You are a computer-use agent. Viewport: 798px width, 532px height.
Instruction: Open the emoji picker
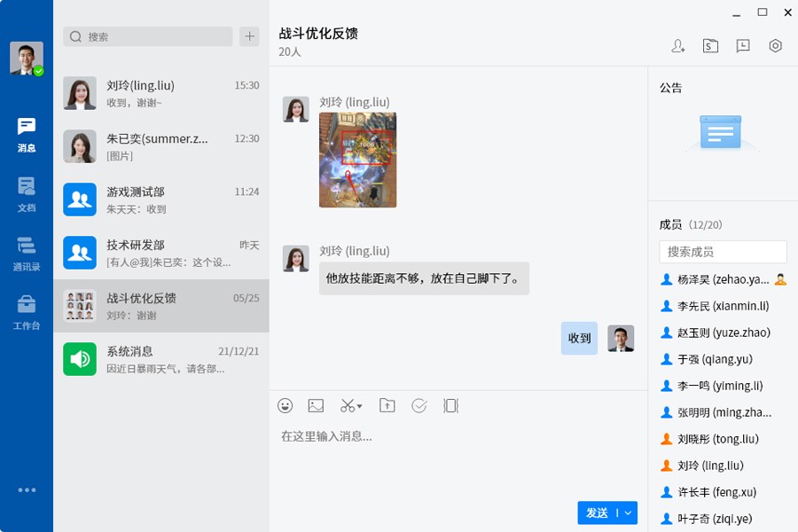(x=286, y=405)
